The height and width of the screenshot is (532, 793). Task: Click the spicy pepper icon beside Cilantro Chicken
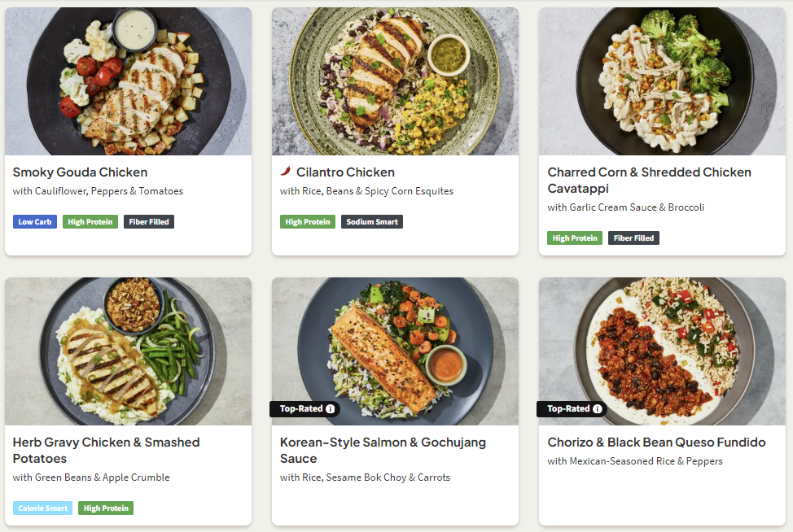point(286,172)
